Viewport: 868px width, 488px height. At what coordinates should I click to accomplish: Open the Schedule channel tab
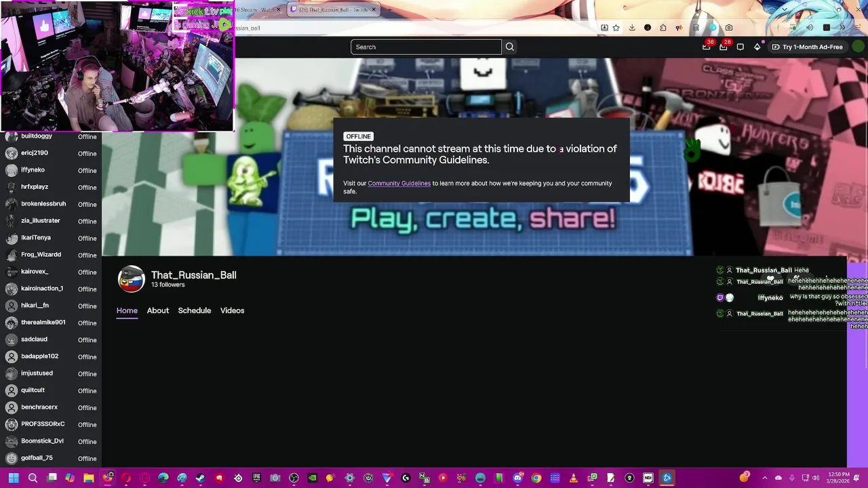click(195, 310)
